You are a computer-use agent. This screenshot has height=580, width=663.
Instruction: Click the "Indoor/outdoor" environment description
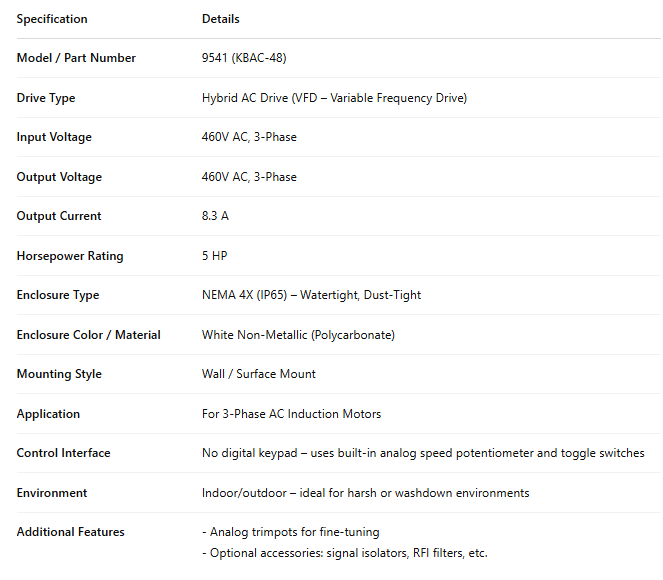coord(365,493)
